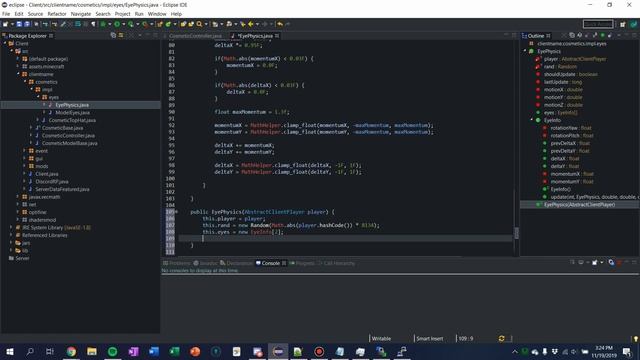The image size is (640, 360).
Task: Toggle Show Whitespace Characters pilcrow icon
Action: point(93,24)
